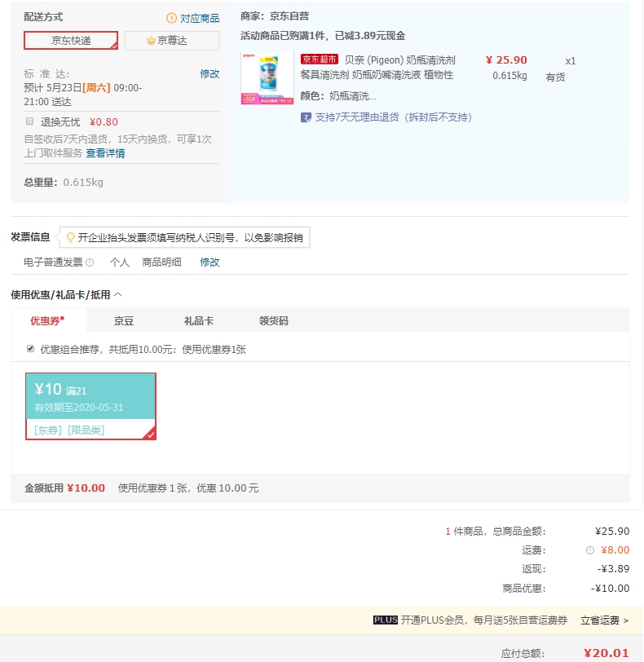Screen dimensions: 644x662
Task: Open the 立省运费 link
Action: [x=604, y=620]
